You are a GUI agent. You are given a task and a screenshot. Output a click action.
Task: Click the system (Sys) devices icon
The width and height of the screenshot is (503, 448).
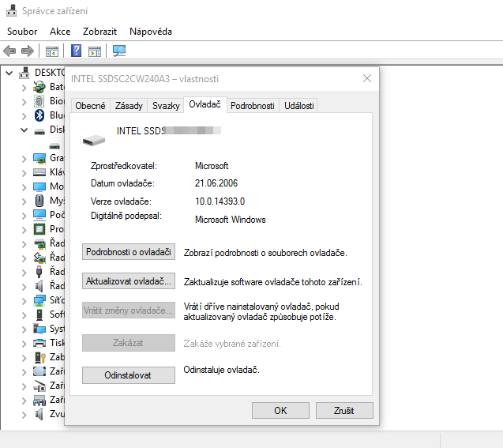[39, 329]
